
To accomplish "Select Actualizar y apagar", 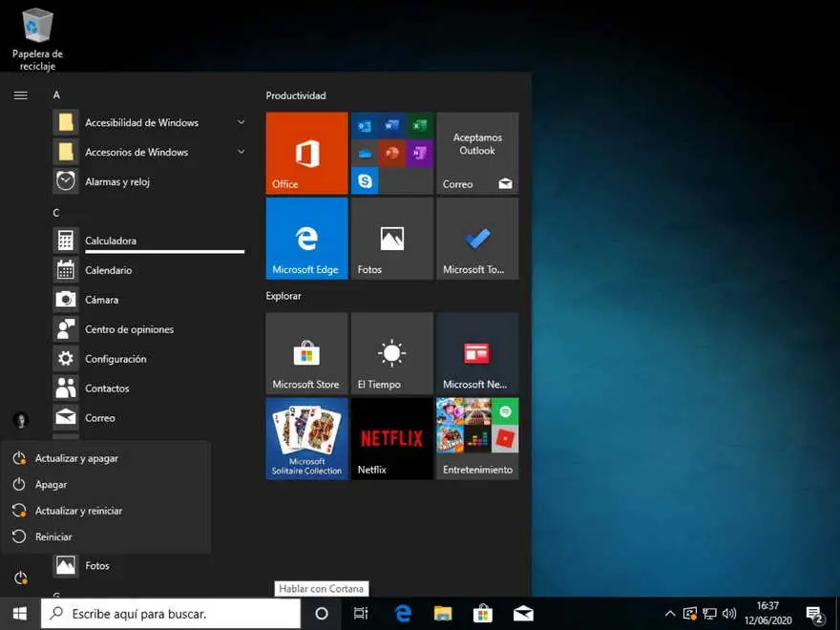I will point(106,458).
